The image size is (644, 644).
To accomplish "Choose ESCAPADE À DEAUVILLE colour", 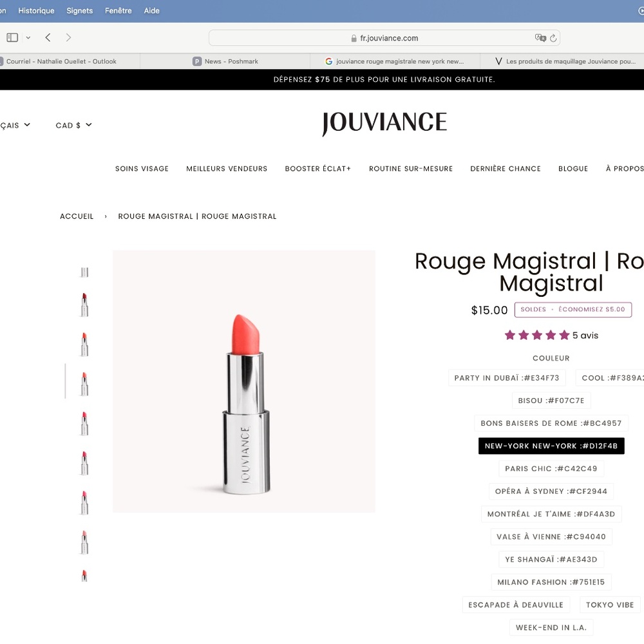I will (516, 605).
